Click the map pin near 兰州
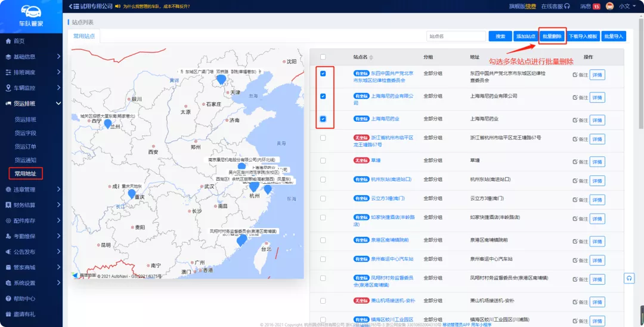This screenshot has width=644, height=327. coord(108,124)
